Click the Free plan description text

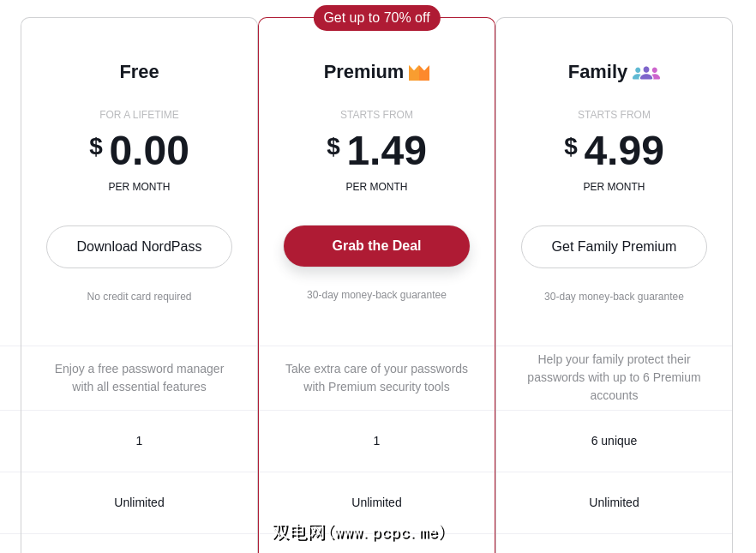coord(139,378)
